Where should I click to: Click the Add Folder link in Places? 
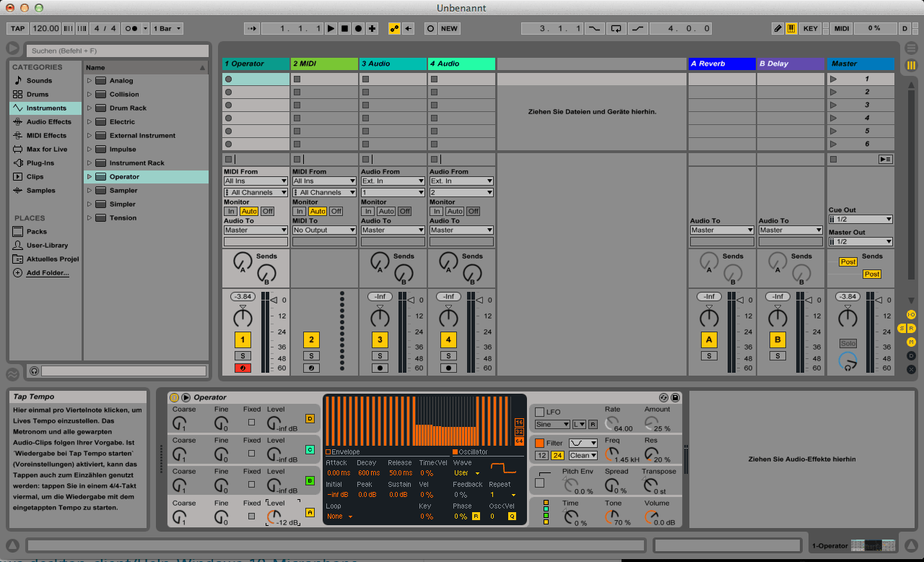[x=48, y=273]
